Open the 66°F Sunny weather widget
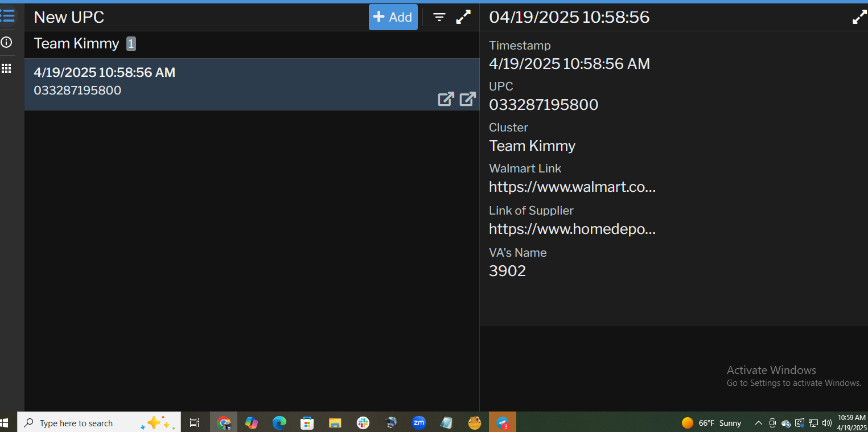Image resolution: width=868 pixels, height=432 pixels. click(x=711, y=423)
